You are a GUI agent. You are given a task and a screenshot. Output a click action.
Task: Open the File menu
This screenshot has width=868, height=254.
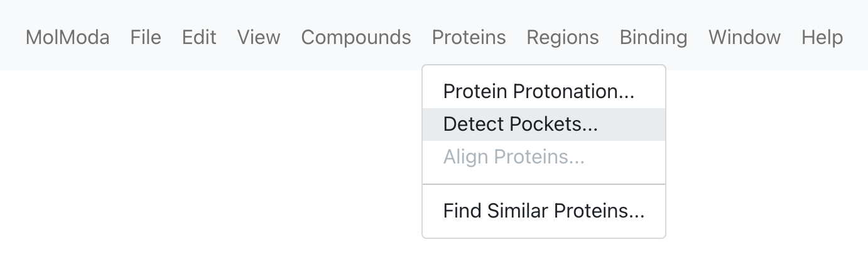pyautogui.click(x=146, y=37)
